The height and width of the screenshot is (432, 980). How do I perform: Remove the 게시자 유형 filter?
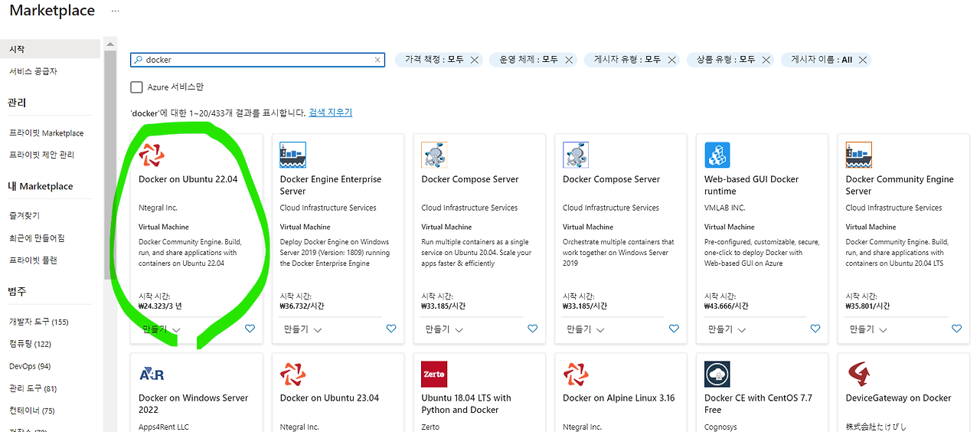pyautogui.click(x=671, y=60)
